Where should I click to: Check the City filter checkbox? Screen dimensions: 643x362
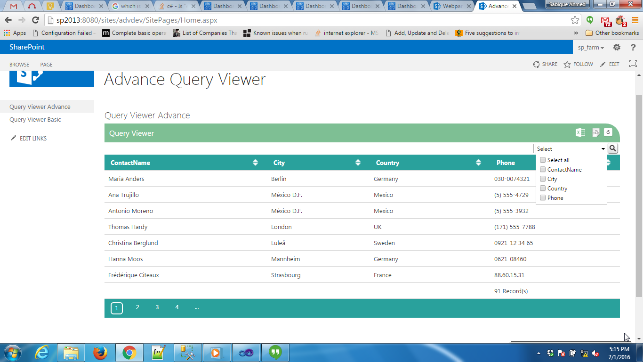[x=543, y=179]
